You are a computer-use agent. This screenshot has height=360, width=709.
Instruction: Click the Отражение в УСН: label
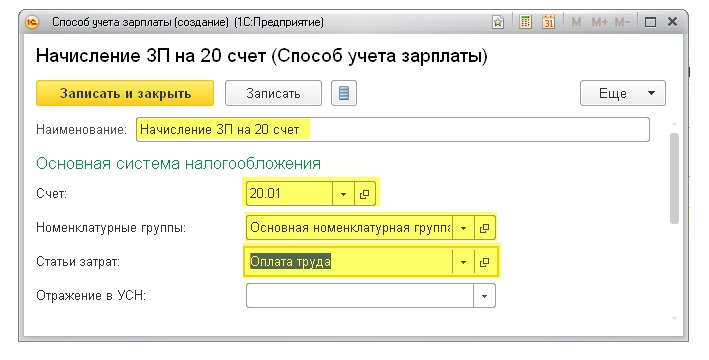coord(91,296)
